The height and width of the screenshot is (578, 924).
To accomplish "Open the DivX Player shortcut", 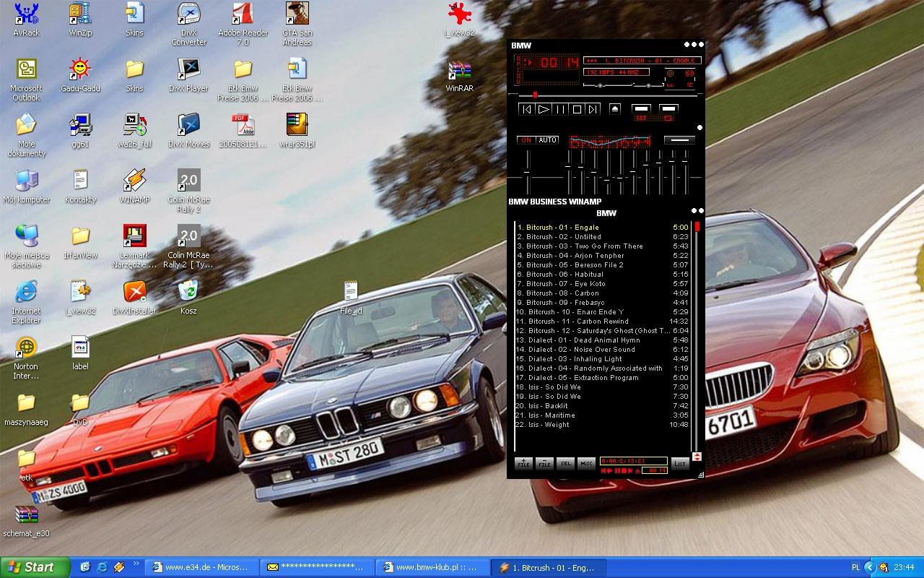I will (188, 75).
